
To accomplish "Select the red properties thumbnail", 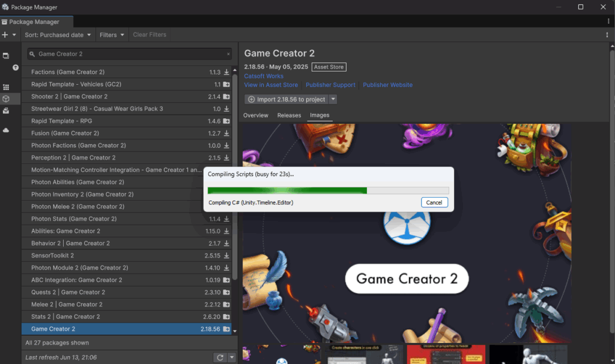I will click(x=446, y=354).
